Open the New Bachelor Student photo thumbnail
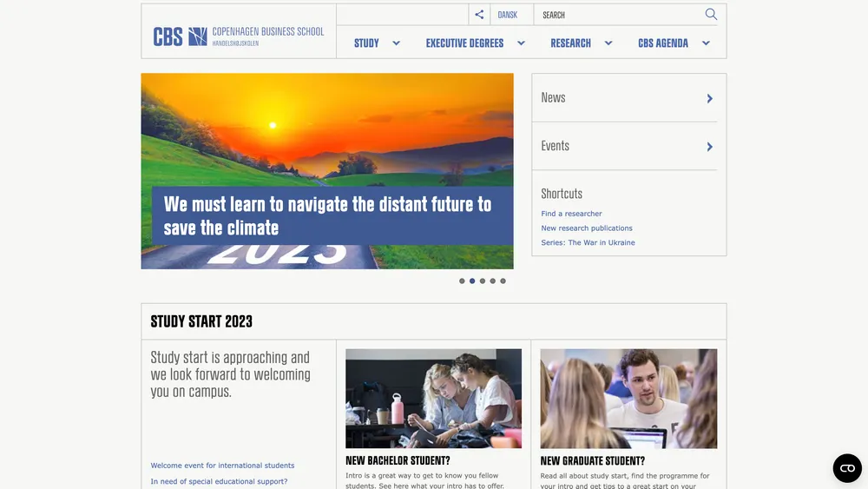 pos(433,398)
